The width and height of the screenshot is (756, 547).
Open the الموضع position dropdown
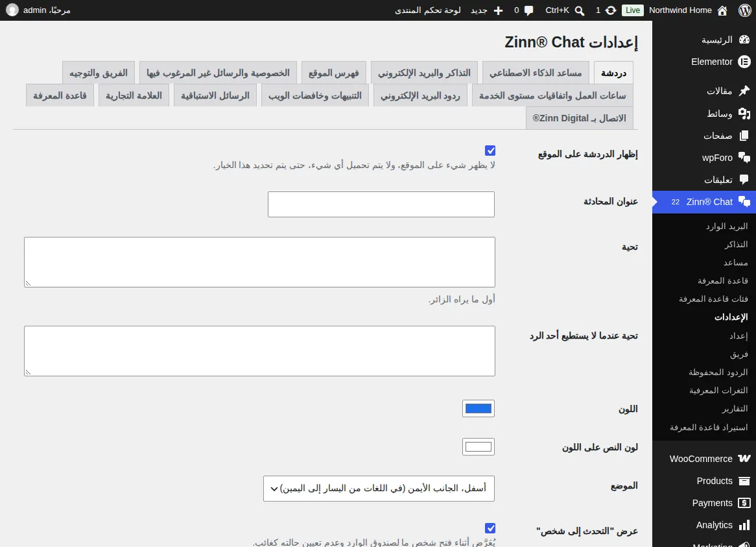pyautogui.click(x=379, y=489)
